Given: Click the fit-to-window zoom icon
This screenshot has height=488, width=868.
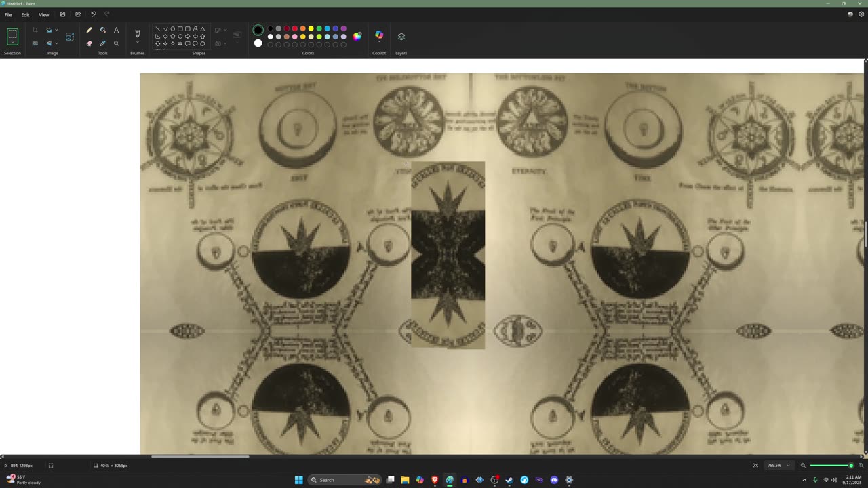Looking at the screenshot, I should click(755, 466).
